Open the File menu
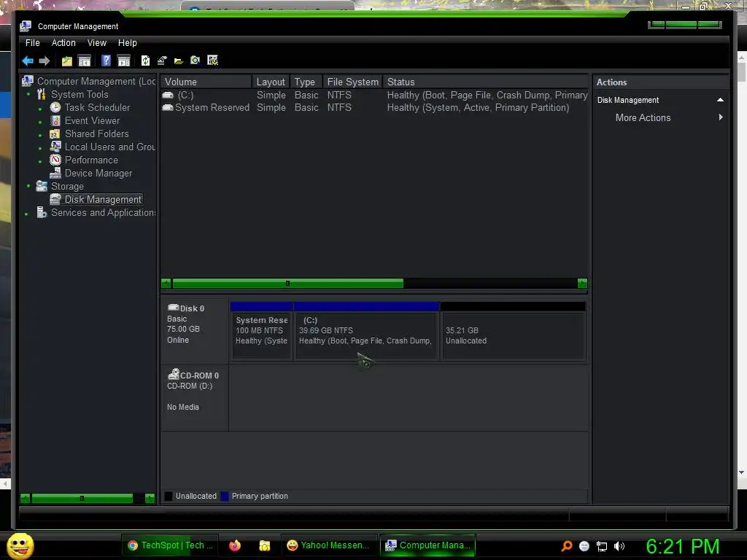 click(x=32, y=43)
